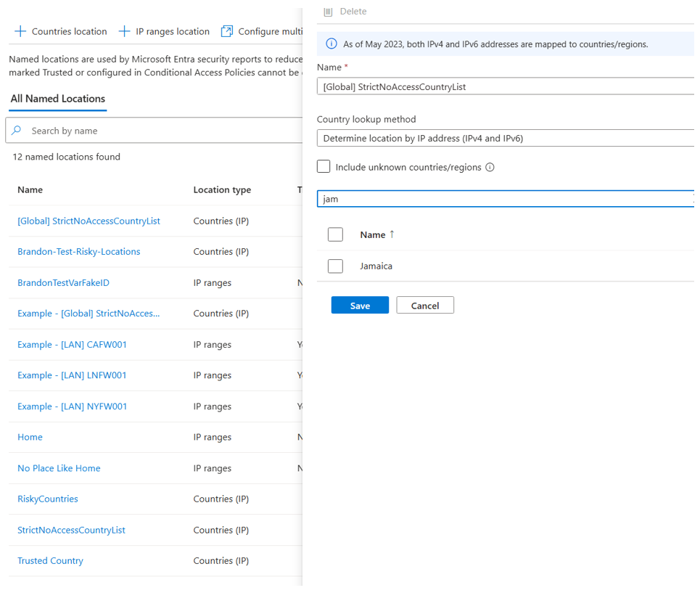Open Trusted Country location link
Viewport: 700px width, 593px height.
(x=51, y=560)
